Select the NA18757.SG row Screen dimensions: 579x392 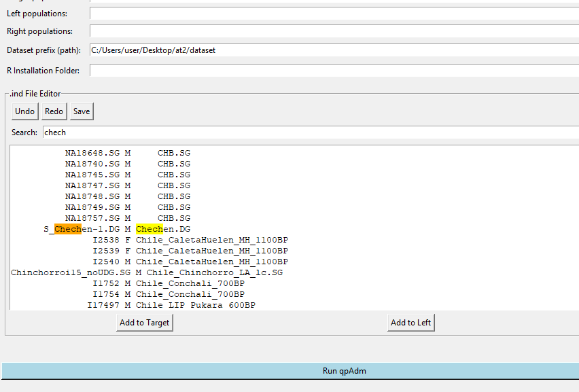click(x=128, y=218)
